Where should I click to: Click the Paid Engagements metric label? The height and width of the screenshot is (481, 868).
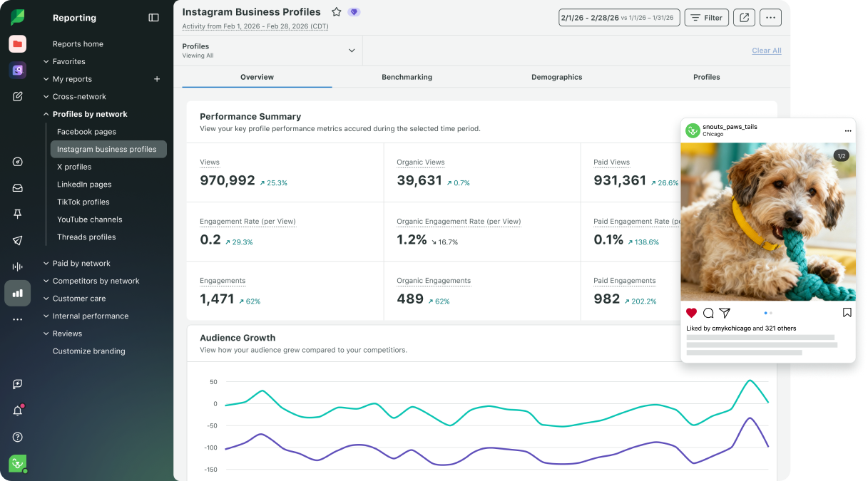(625, 281)
